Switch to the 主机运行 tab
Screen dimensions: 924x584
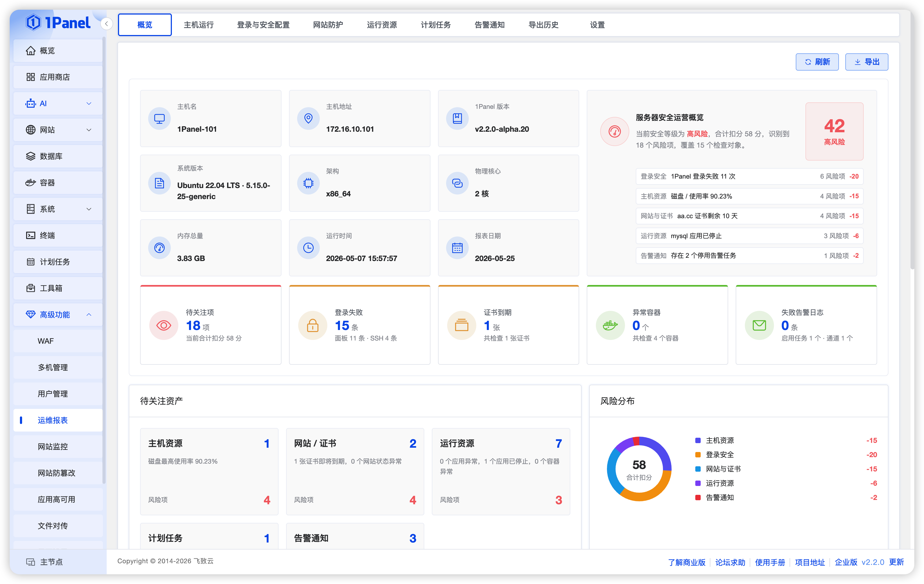[199, 25]
